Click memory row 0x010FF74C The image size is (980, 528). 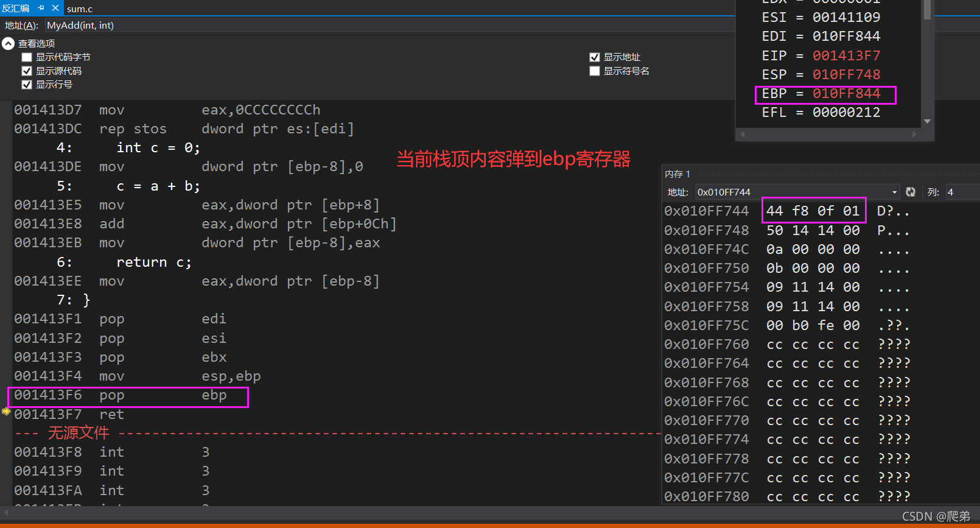pos(787,250)
